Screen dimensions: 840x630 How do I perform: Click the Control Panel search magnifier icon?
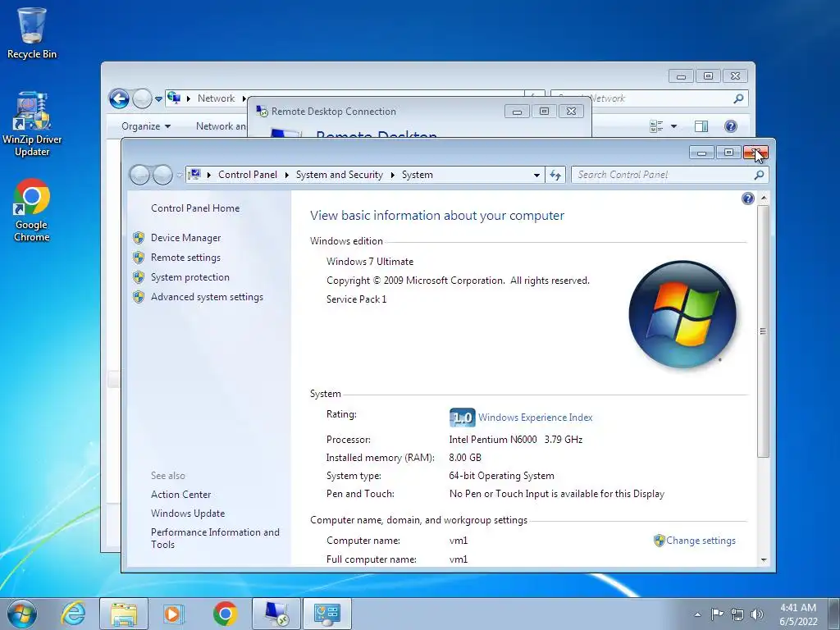759,175
